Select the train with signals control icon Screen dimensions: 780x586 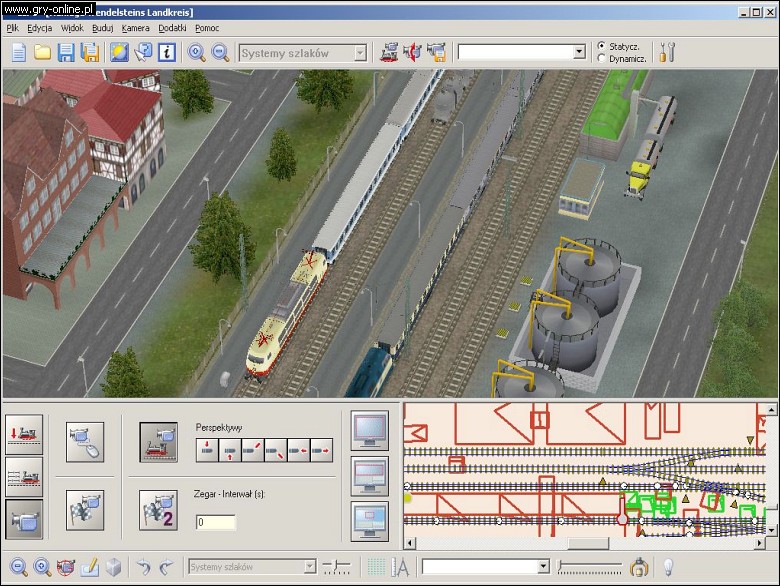pos(24,477)
